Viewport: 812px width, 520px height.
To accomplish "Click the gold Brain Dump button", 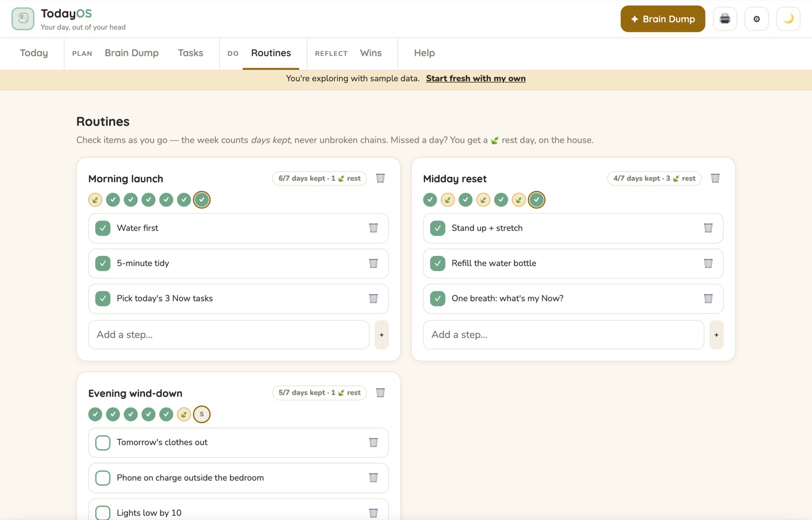I will (x=663, y=19).
